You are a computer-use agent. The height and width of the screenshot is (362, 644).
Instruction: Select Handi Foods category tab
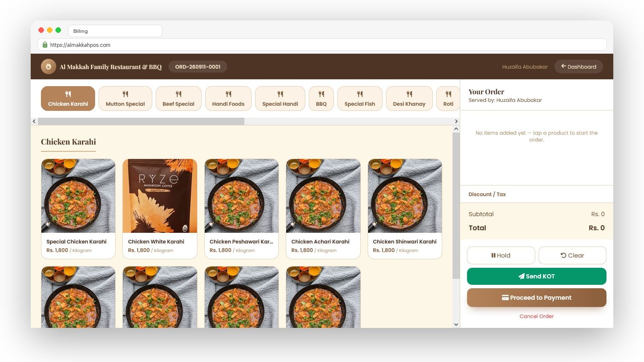click(x=228, y=98)
